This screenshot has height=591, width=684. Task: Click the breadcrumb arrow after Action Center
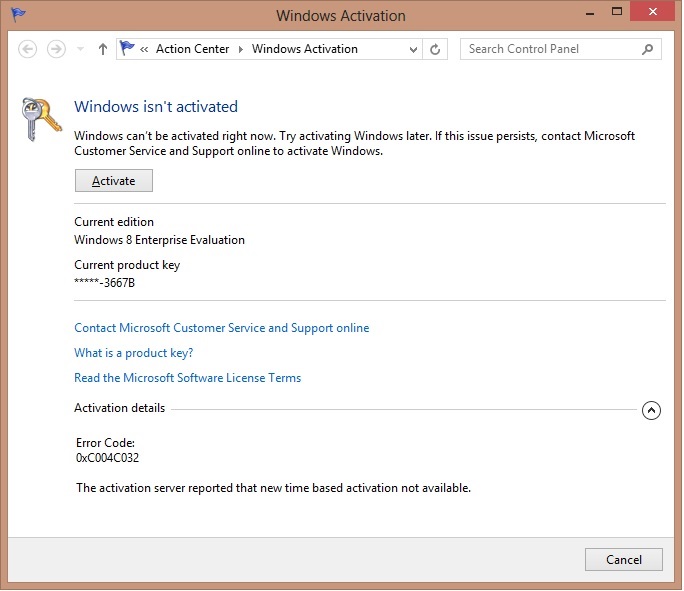pyautogui.click(x=240, y=49)
